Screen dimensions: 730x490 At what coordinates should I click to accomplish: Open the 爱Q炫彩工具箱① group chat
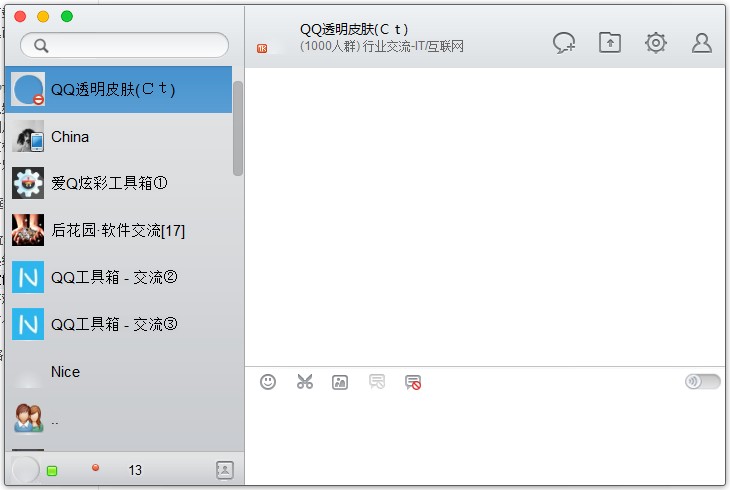[118, 184]
